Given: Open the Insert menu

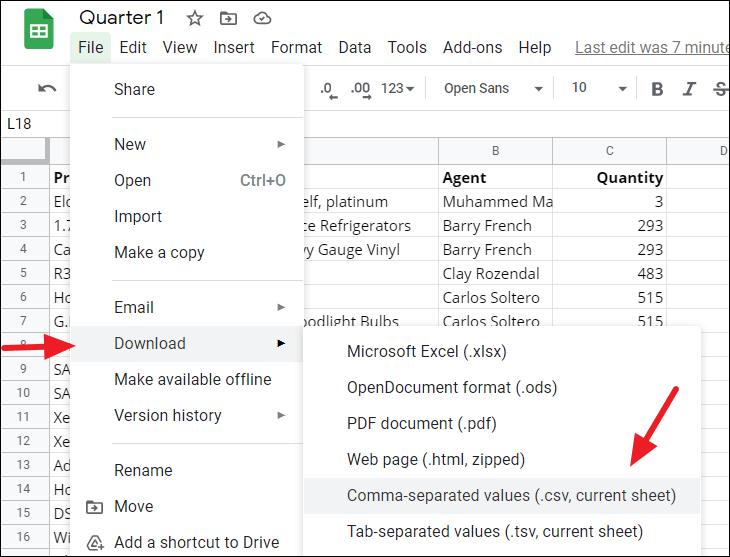Looking at the screenshot, I should point(234,48).
